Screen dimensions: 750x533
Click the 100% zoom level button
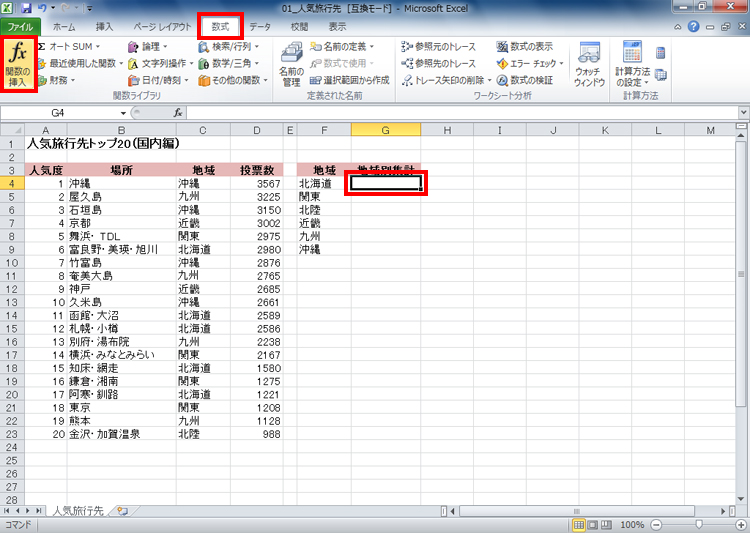point(632,525)
